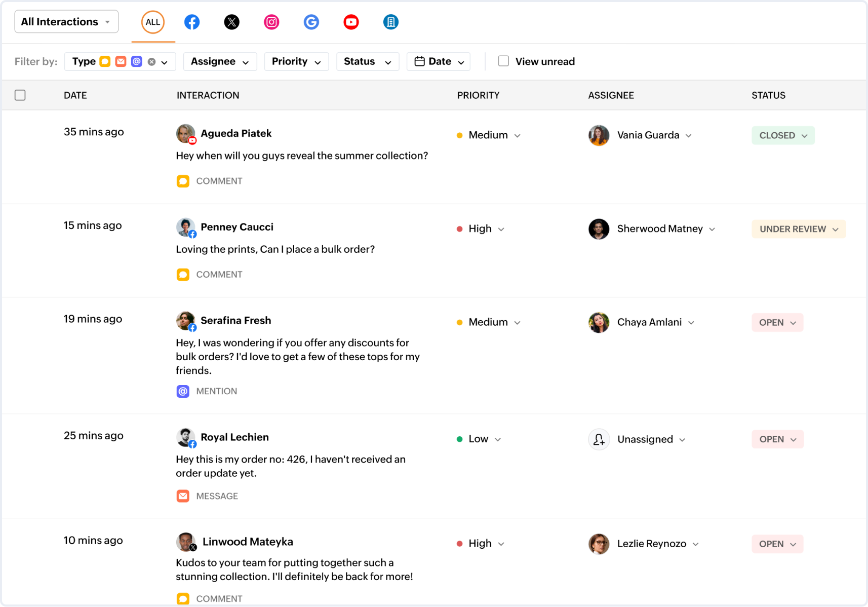Click the PRIORITY column header
868x607 pixels.
[479, 95]
